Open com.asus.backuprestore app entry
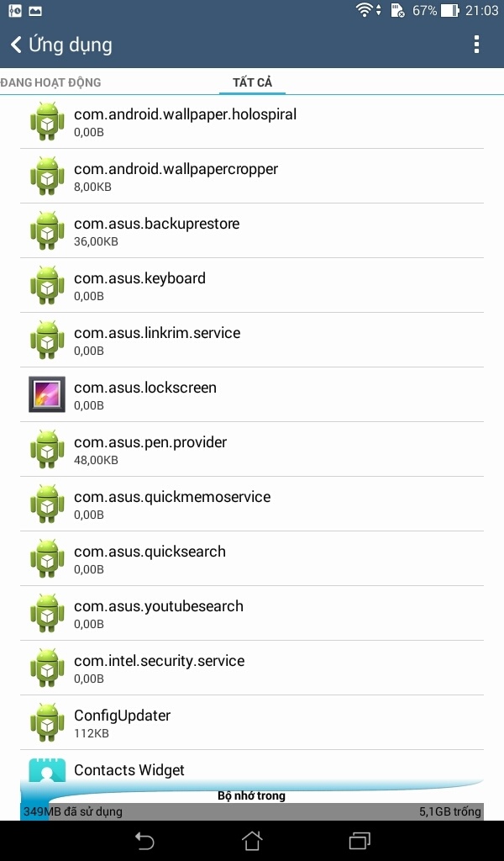Image resolution: width=504 pixels, height=861 pixels. [252, 230]
